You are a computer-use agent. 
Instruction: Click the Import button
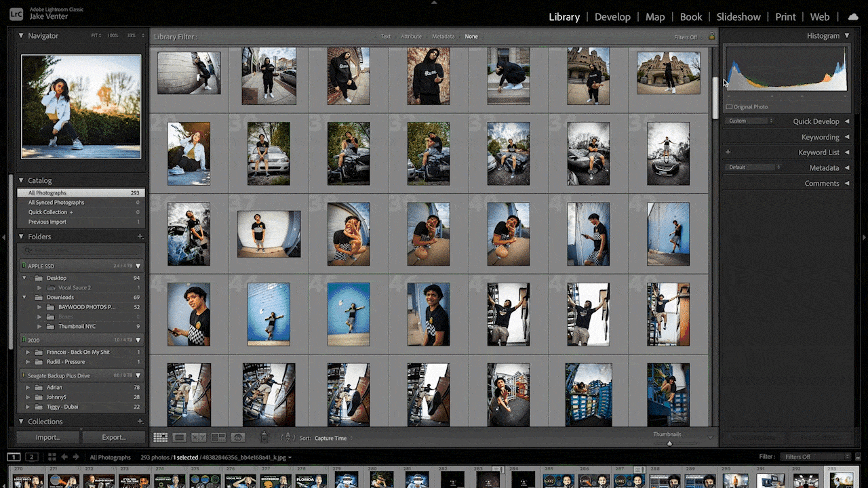(x=47, y=437)
